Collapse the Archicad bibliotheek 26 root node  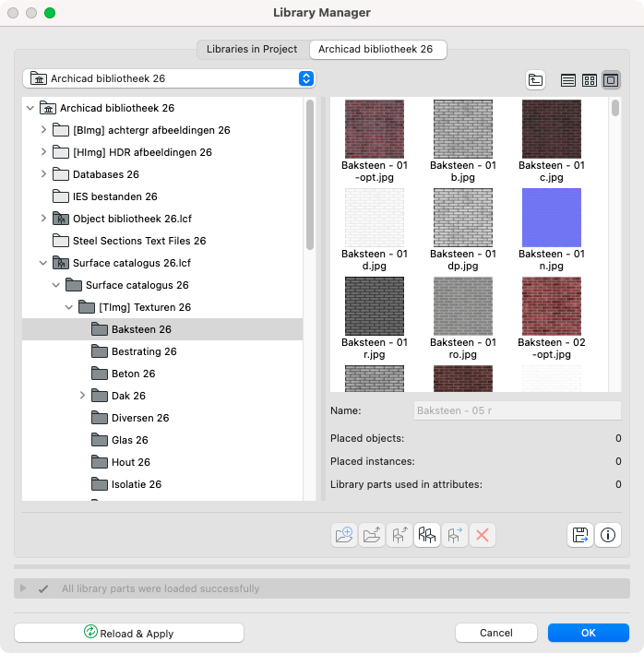(x=30, y=108)
